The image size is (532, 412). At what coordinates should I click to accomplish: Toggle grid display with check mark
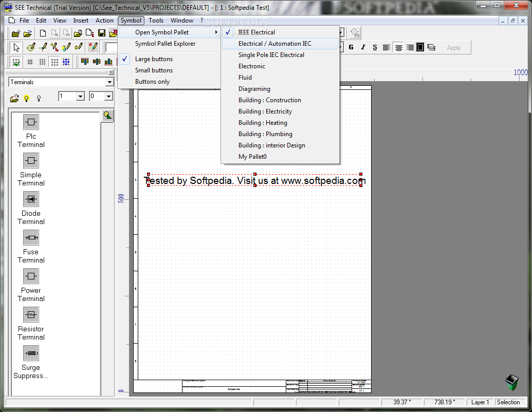(16, 62)
